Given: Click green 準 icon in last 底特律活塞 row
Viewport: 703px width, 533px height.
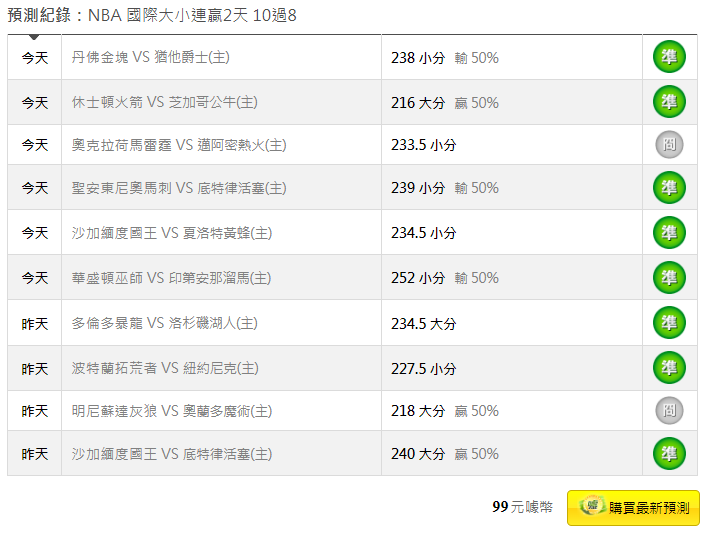Looking at the screenshot, I should [669, 454].
